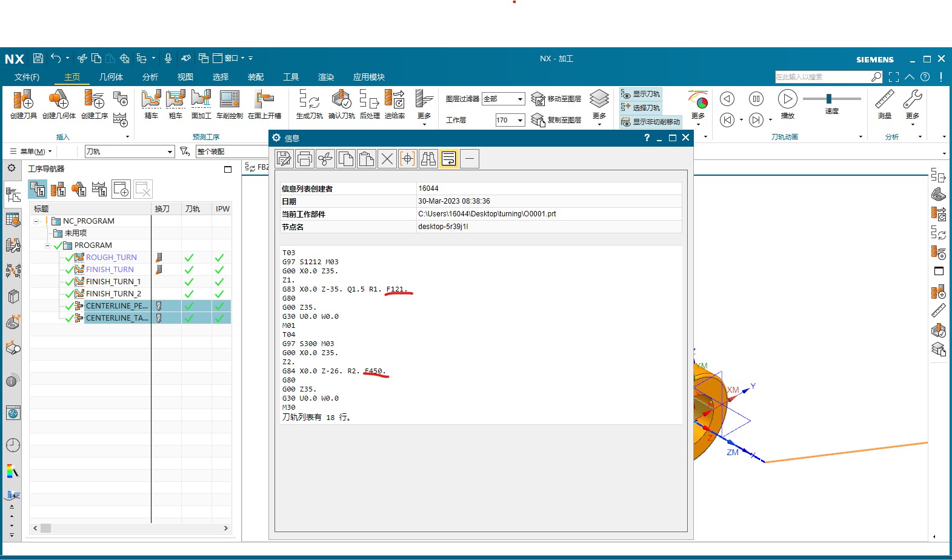Select Program Order View icon in navigator
The height and width of the screenshot is (560, 952).
[38, 189]
